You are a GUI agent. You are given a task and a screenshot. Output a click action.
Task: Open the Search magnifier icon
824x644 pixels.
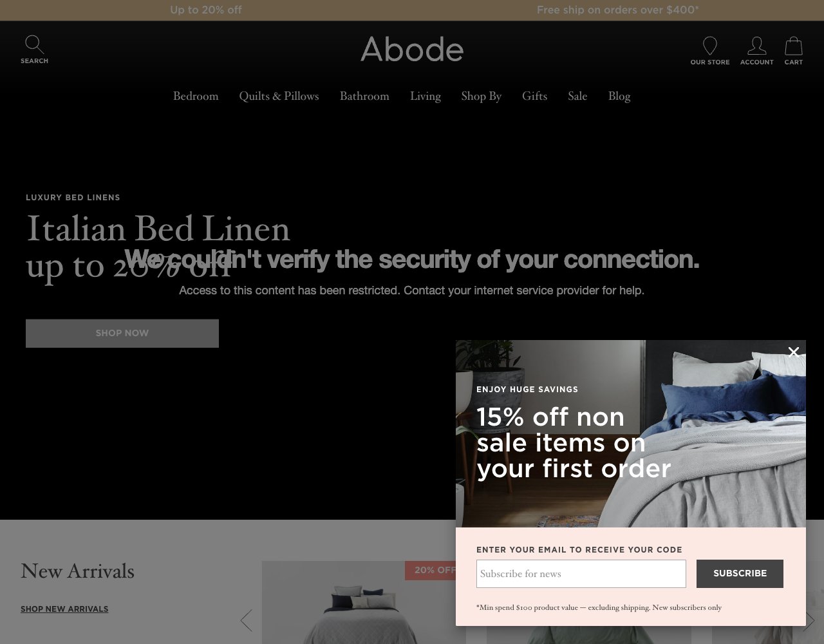coord(34,44)
